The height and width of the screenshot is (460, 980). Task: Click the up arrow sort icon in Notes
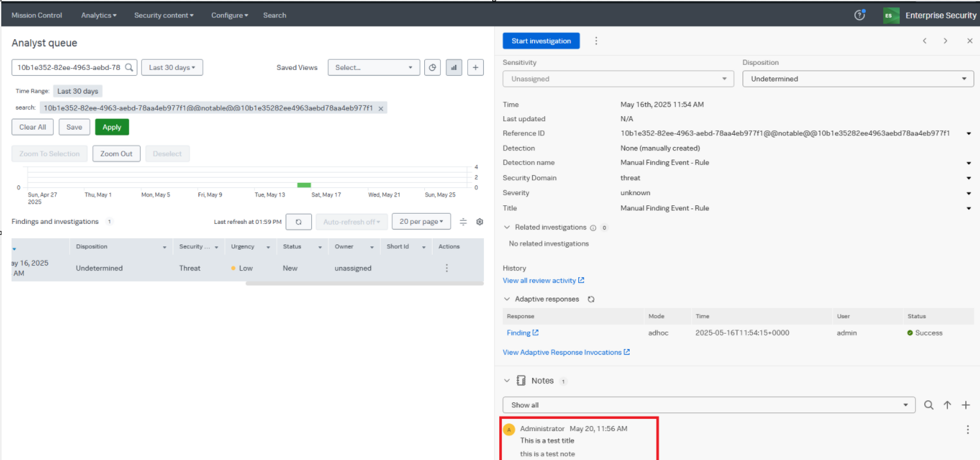[947, 405]
